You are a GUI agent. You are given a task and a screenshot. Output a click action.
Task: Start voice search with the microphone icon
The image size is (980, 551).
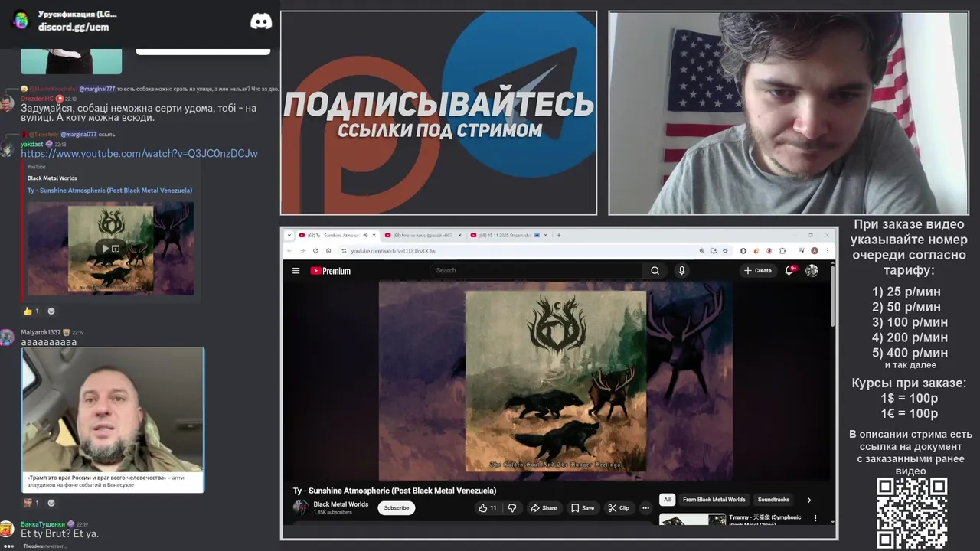681,270
